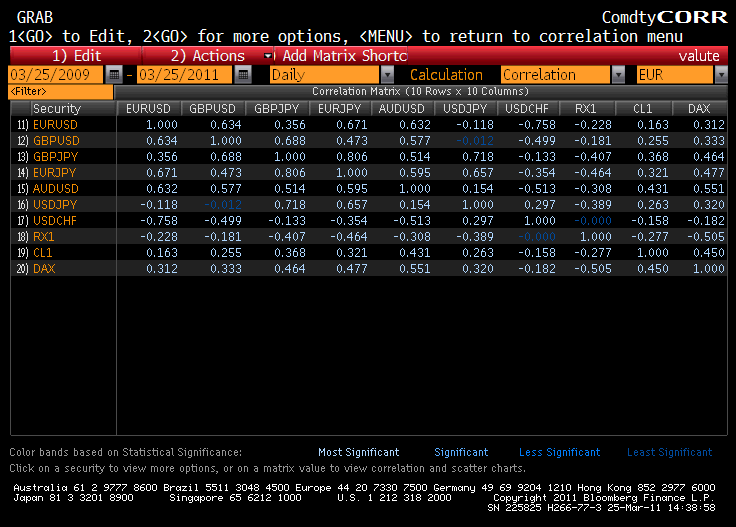This screenshot has width=736, height=527.
Task: Click DAX row value 0.312 under EURUSD
Action: 162,268
